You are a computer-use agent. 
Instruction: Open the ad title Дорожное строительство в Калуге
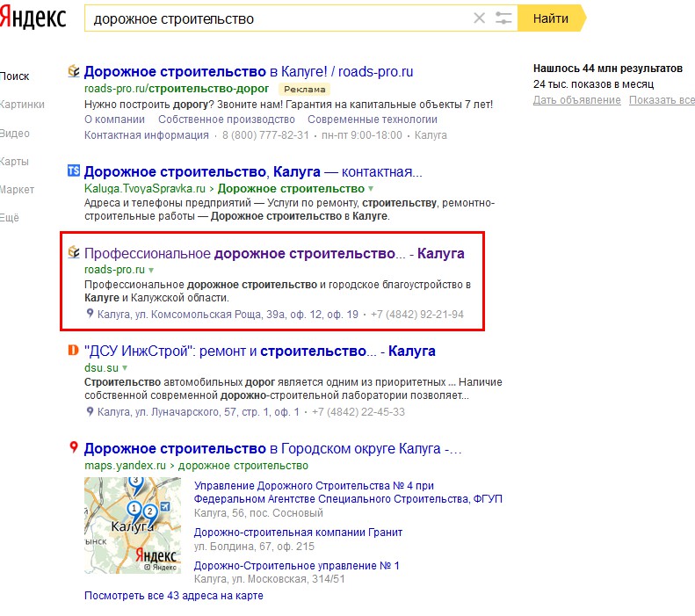tap(249, 71)
